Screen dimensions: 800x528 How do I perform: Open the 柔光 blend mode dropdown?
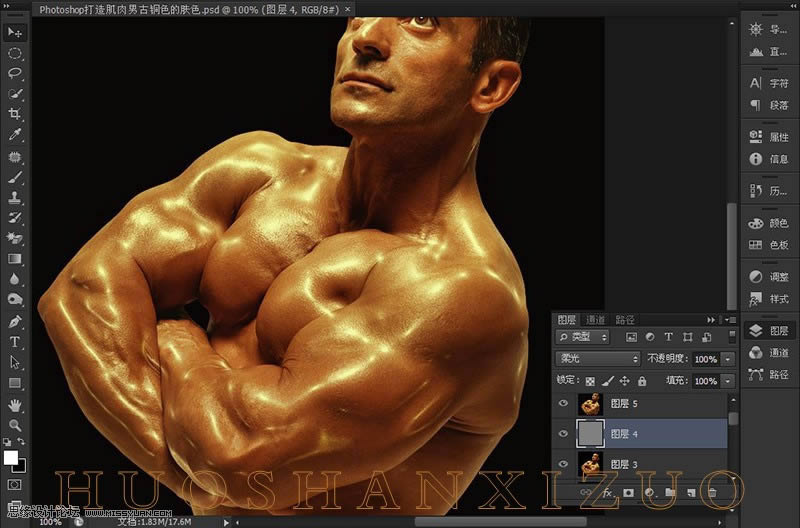coord(598,359)
